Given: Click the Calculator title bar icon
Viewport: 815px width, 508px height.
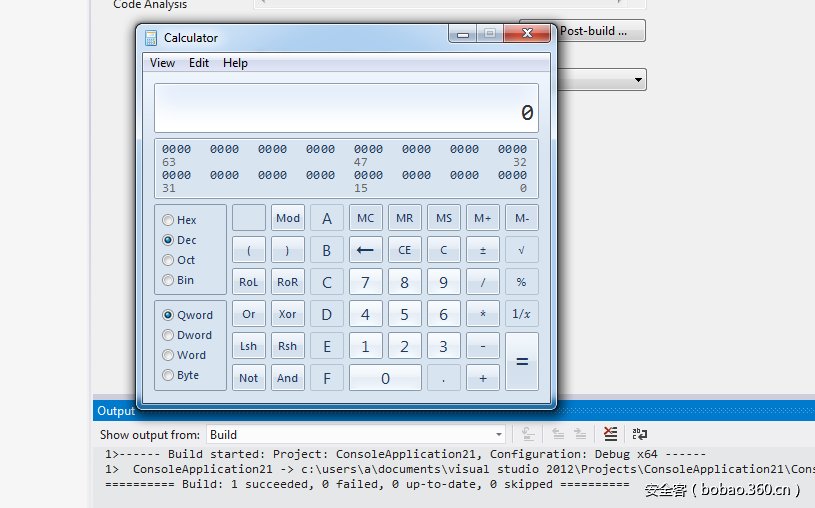Looking at the screenshot, I should pos(151,38).
